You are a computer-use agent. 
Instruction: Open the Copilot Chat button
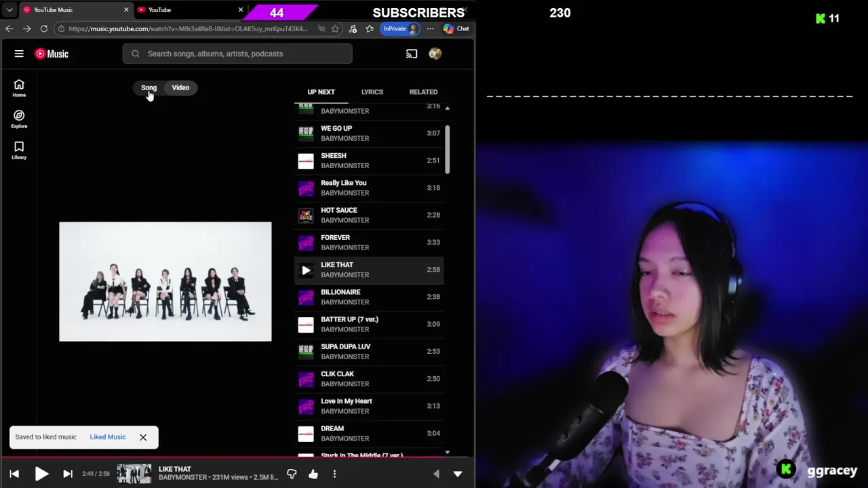click(456, 28)
